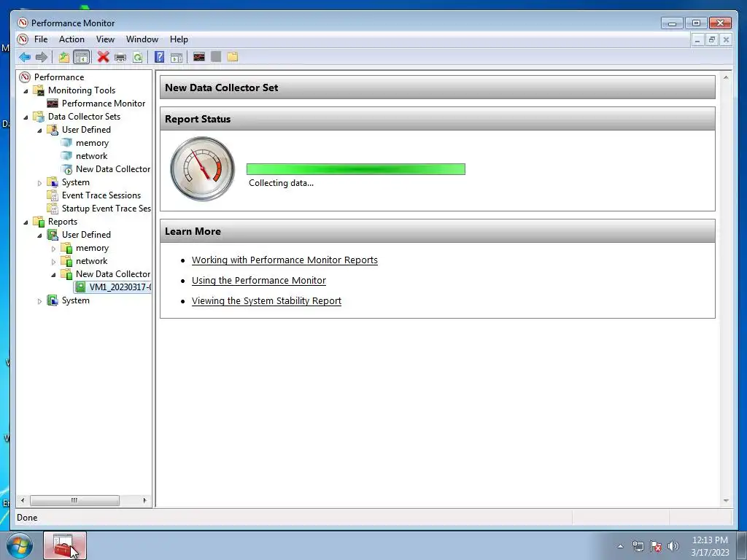This screenshot has height=560, width=747.
Task: Select New Data Collector set with play icon
Action: (113, 169)
